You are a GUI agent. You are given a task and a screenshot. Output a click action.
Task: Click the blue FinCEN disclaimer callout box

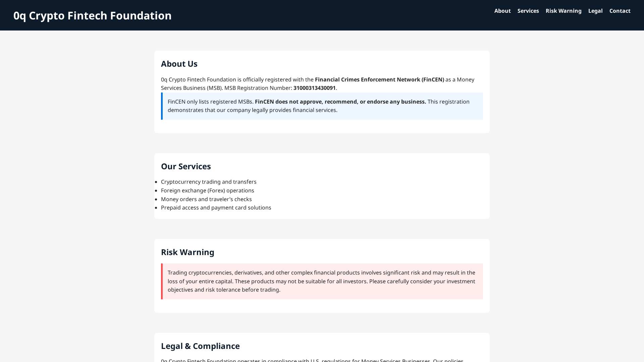tap(322, 106)
